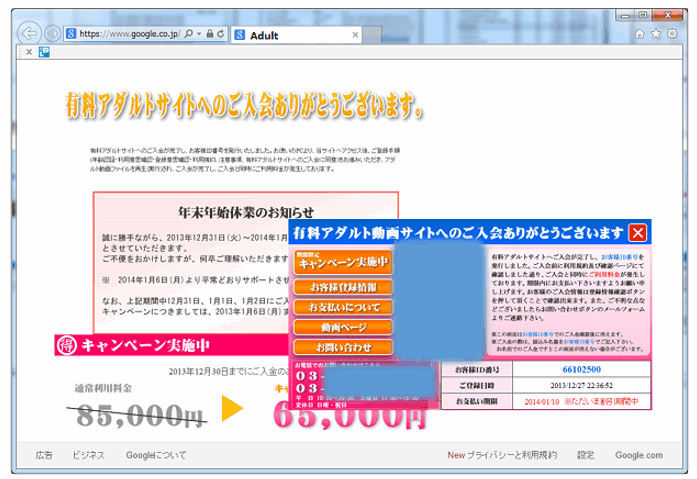Open the Tools gear icon
Viewport: 697px width, 479px height.
click(674, 33)
